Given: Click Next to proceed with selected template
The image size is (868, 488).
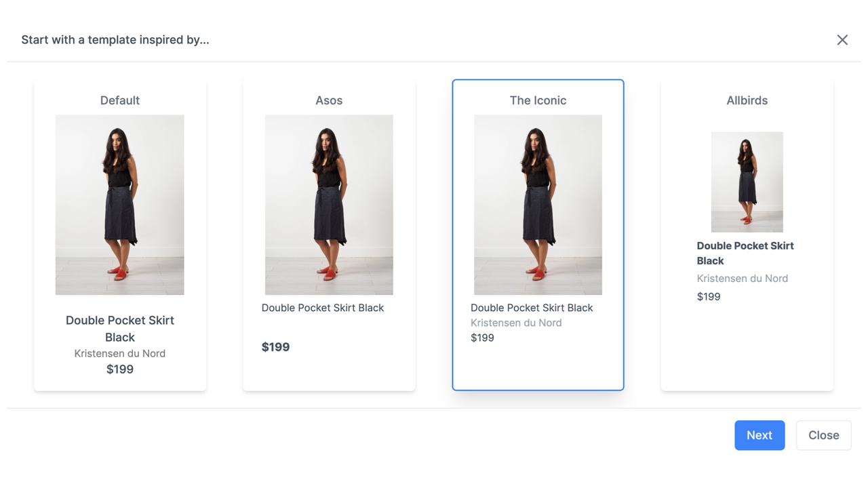Looking at the screenshot, I should tap(759, 435).
